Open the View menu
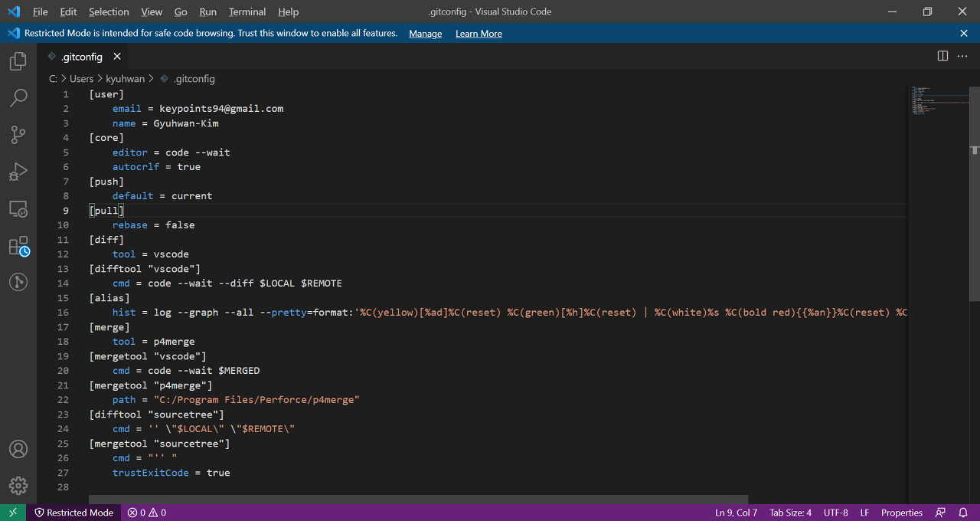980x521 pixels. click(152, 11)
